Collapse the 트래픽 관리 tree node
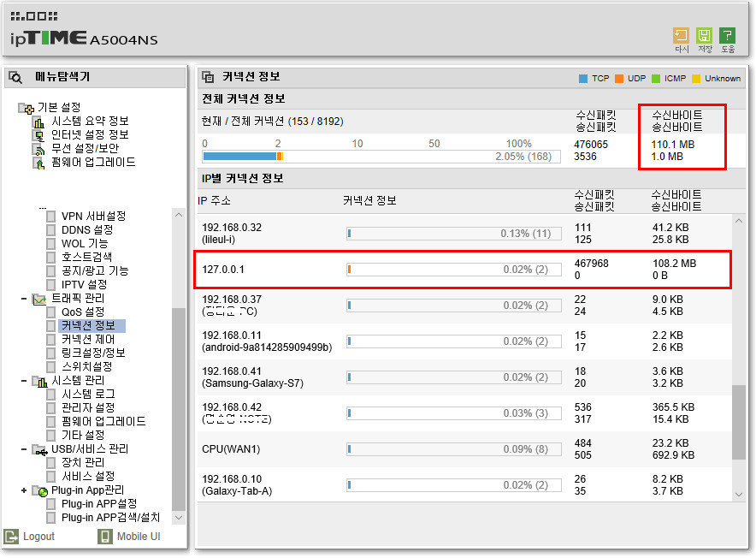 [x=24, y=300]
